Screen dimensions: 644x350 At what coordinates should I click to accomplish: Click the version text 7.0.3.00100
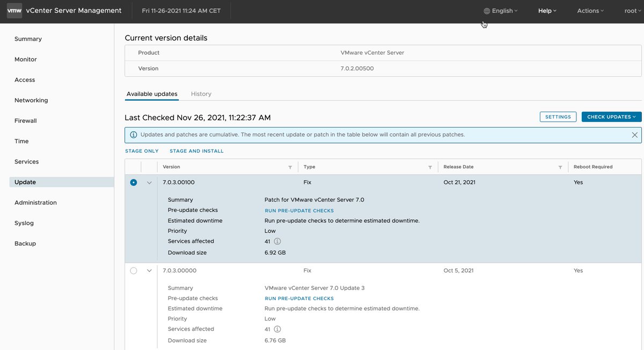click(x=179, y=182)
